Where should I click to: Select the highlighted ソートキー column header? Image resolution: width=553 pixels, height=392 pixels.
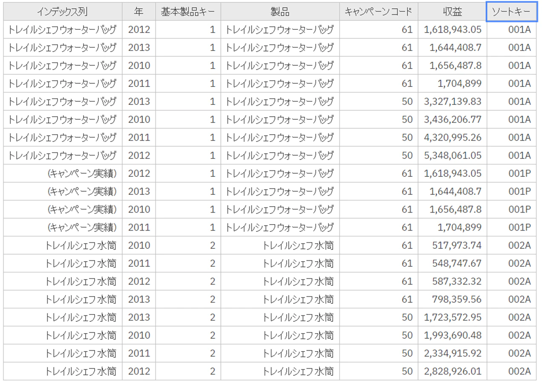click(x=512, y=12)
